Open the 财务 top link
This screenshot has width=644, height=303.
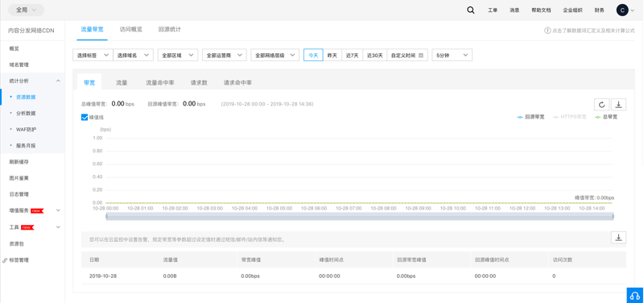point(599,10)
